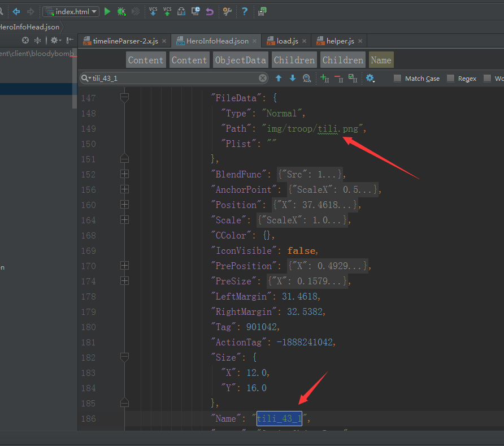Enable the Match Case checkbox
The height and width of the screenshot is (446, 504).
coord(398,79)
